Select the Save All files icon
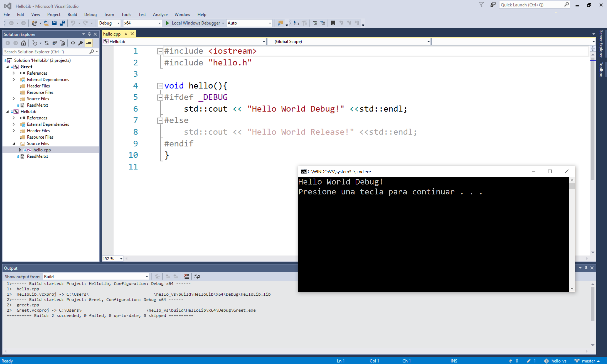The image size is (607, 364). coord(62,23)
